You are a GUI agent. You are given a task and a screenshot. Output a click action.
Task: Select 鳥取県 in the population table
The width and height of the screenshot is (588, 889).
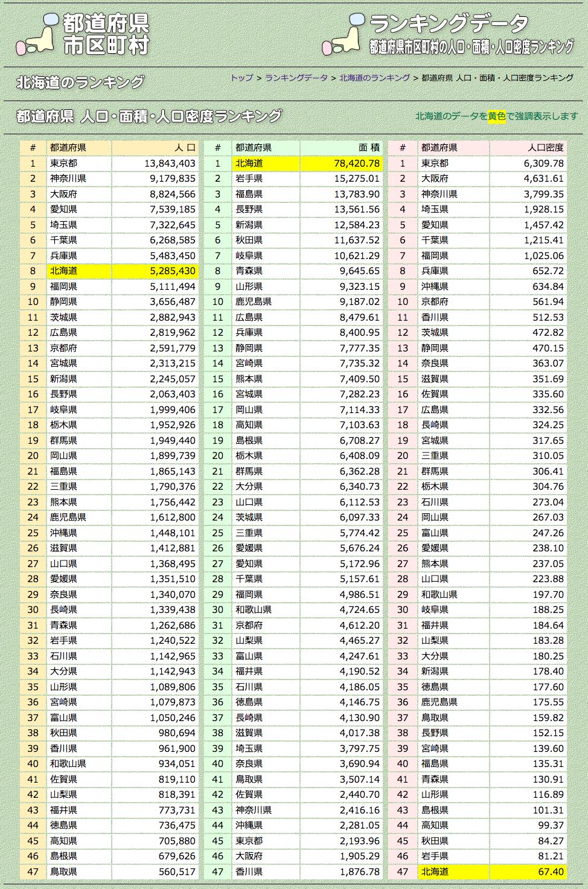[x=63, y=871]
